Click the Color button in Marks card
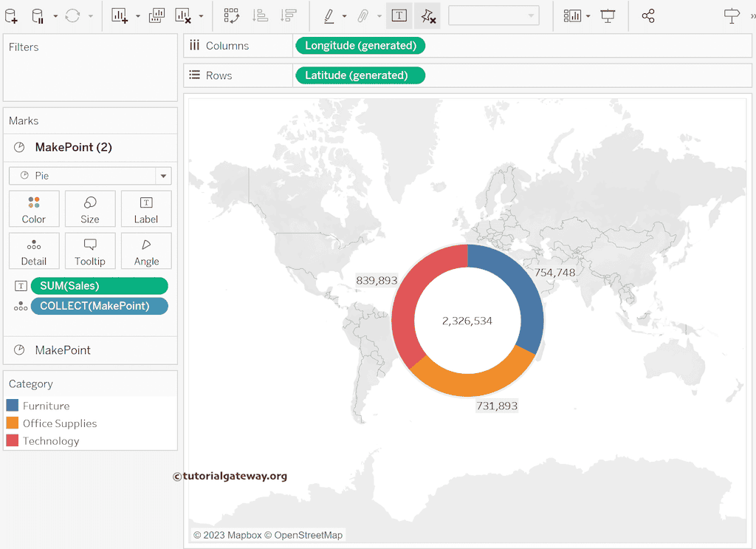Viewport: 756px width, 549px height. coord(34,209)
